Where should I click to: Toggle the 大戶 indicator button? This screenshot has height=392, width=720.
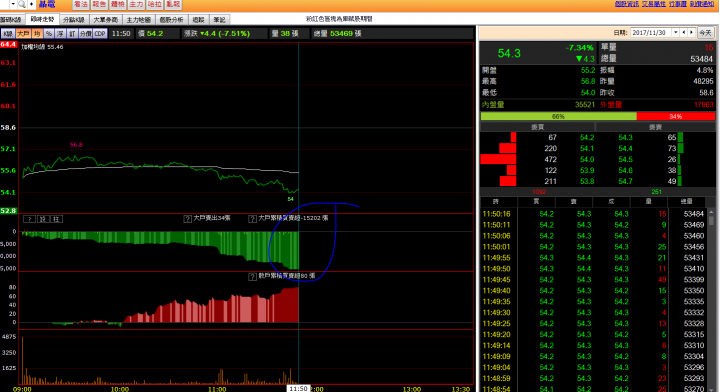point(23,34)
